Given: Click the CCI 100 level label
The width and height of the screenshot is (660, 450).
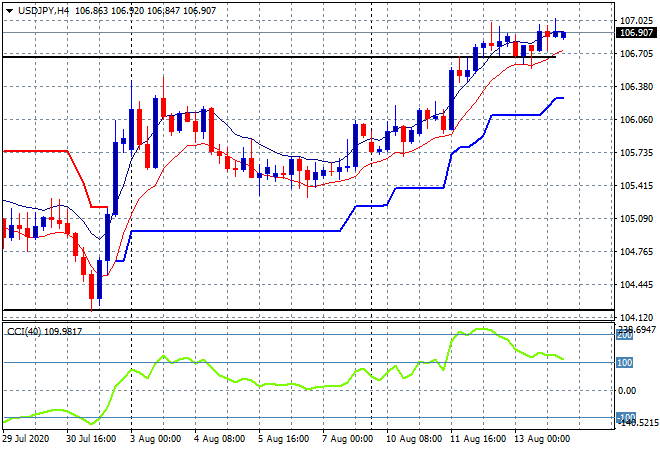Looking at the screenshot, I should tap(625, 363).
